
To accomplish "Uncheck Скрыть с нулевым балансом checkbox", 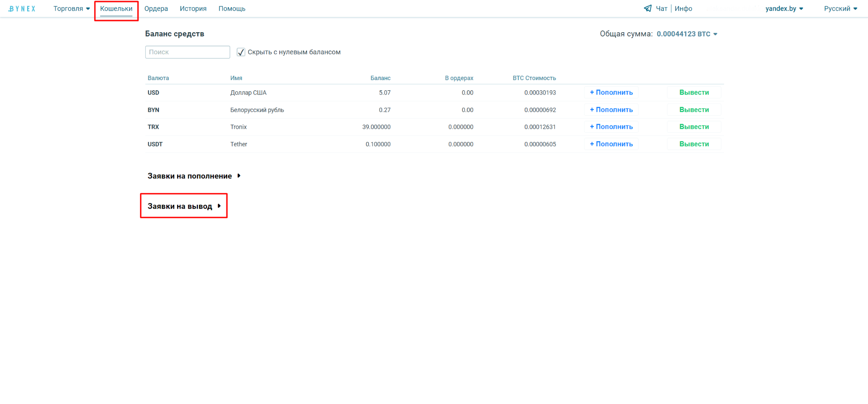I will pos(241,52).
